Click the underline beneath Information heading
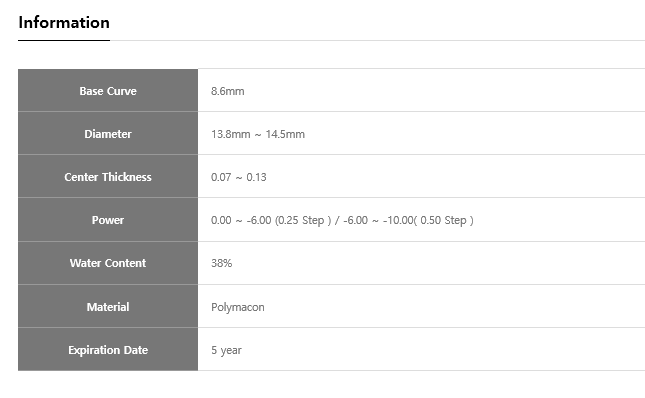 click(64, 40)
